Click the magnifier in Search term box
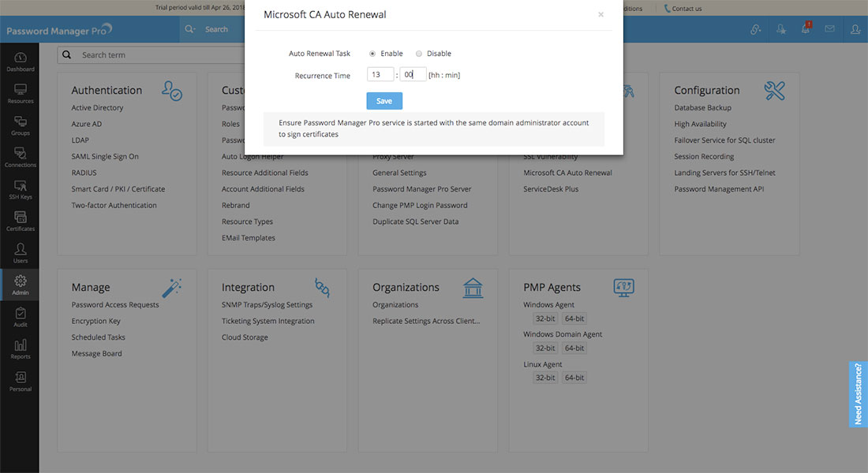 click(66, 54)
